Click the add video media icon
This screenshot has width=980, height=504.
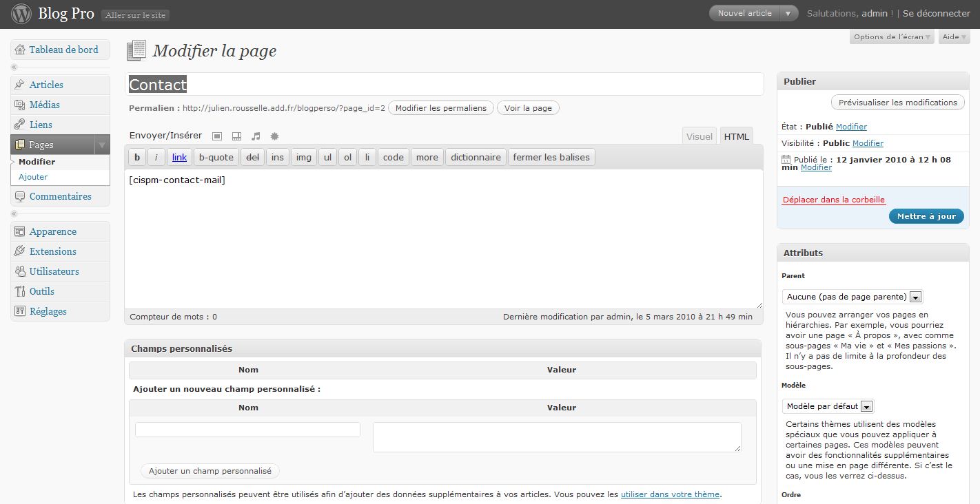coord(236,136)
